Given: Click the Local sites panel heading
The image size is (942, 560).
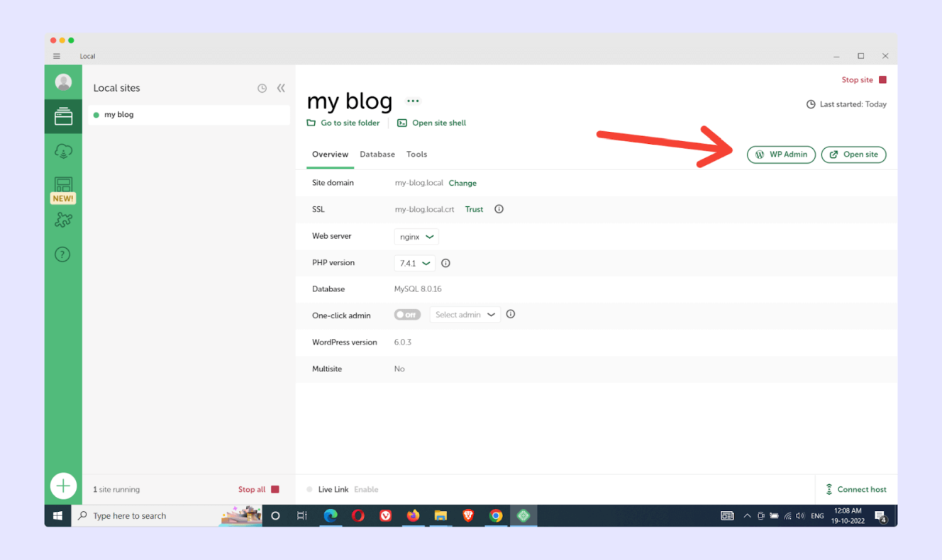Looking at the screenshot, I should 117,89.
